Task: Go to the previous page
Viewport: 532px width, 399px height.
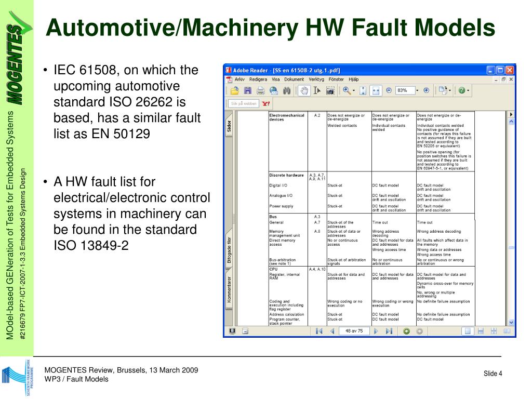Action: [332, 331]
